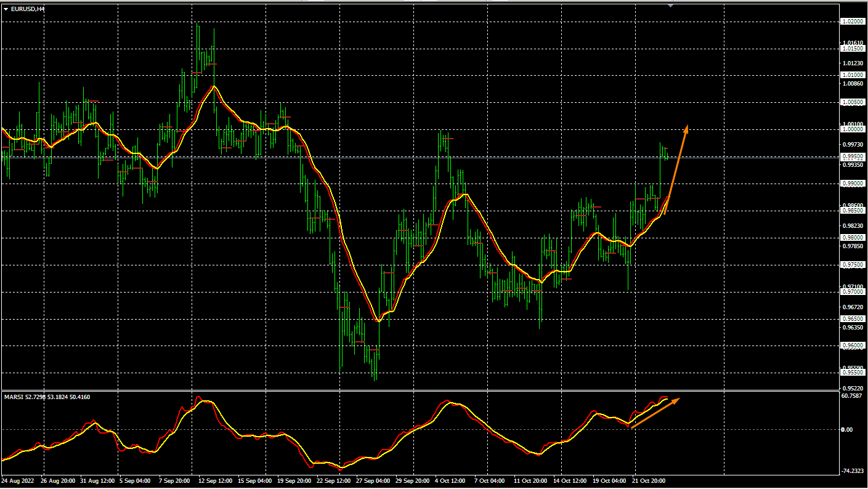Click the 60.7587 indicator scale label
The image size is (868, 489).
(853, 396)
